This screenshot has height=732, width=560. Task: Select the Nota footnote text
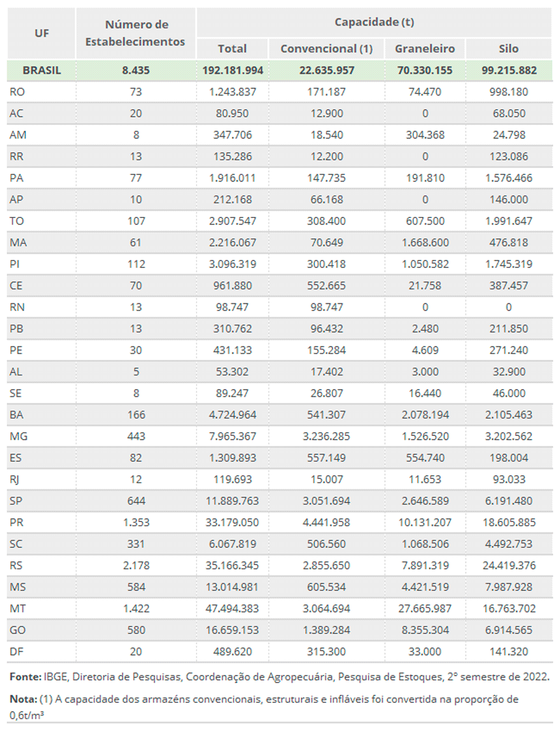pos(264,707)
